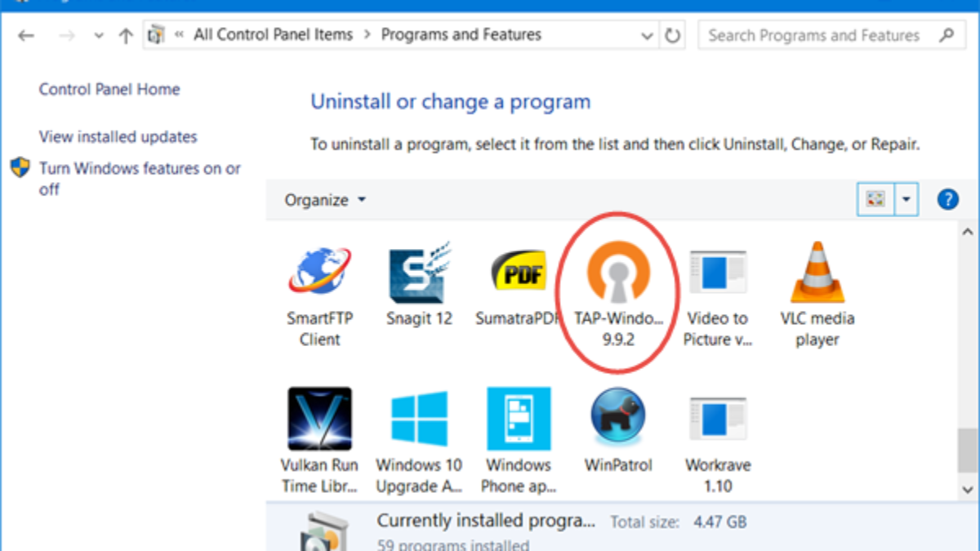Select the VLC media player cone icon
Viewport: 980px width, 551px height.
(817, 273)
